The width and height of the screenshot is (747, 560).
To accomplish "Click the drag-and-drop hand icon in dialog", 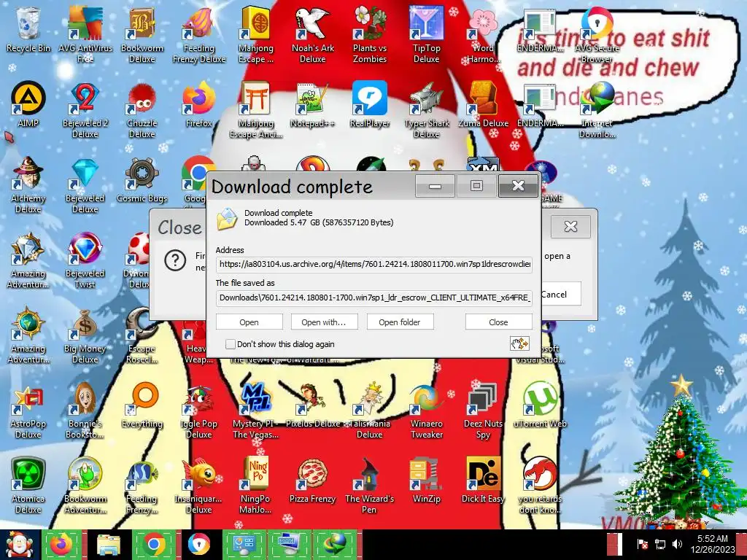I will (519, 343).
